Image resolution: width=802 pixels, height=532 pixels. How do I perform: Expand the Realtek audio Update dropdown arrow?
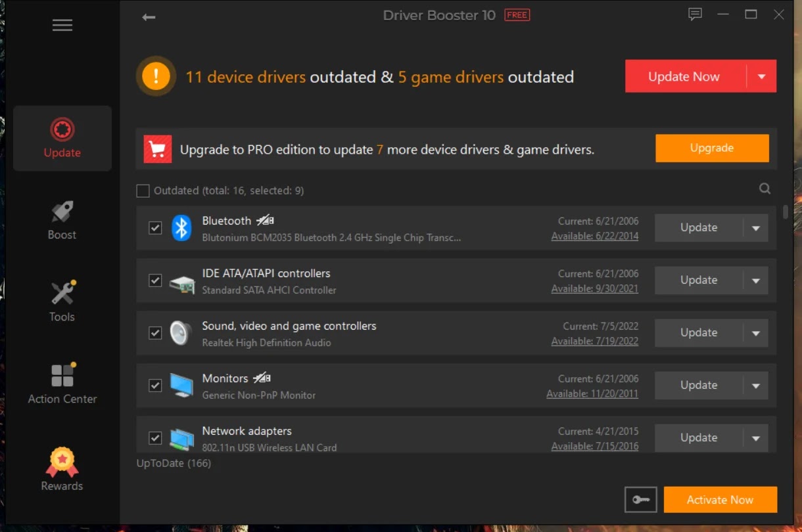pos(756,333)
